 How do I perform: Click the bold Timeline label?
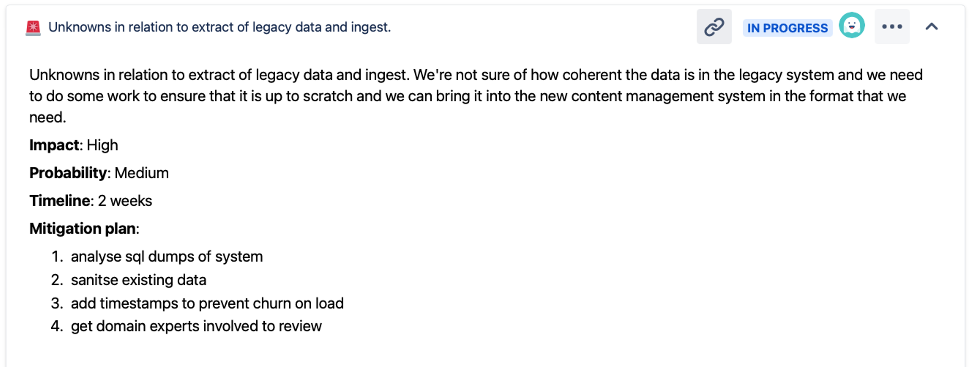coord(60,201)
